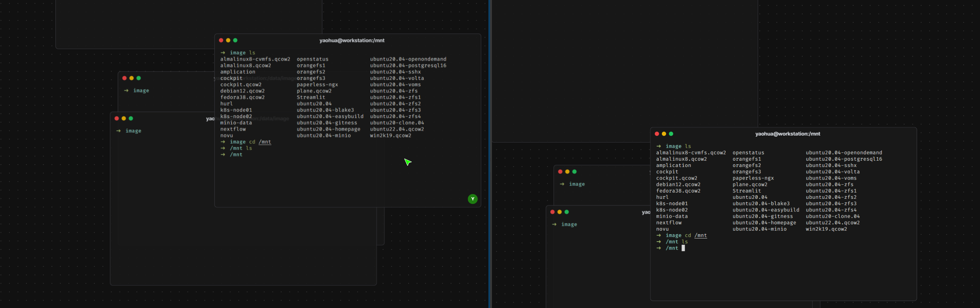Click the block cursor at right terminal prompt
Screen dimensions: 980x308
coord(683,248)
